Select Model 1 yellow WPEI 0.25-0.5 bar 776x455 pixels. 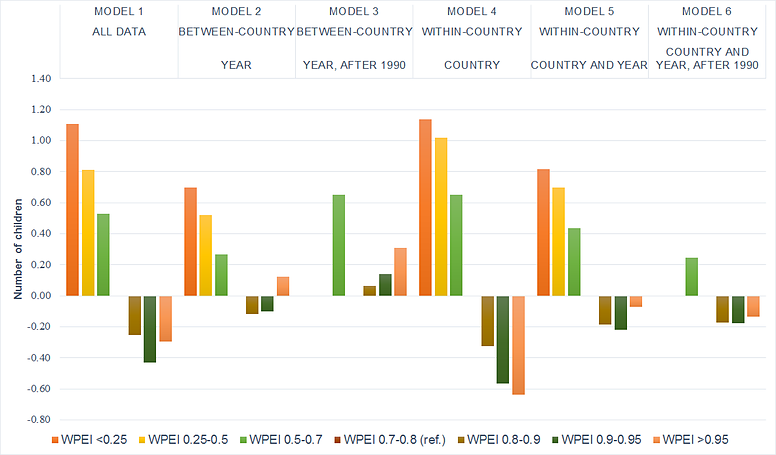[88, 233]
